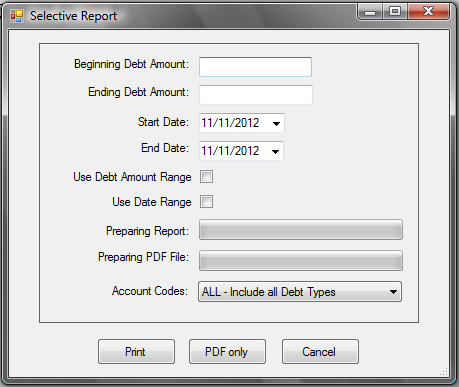459x387 pixels.
Task: Focus the Beginning Debt Amount field
Action: (x=255, y=67)
